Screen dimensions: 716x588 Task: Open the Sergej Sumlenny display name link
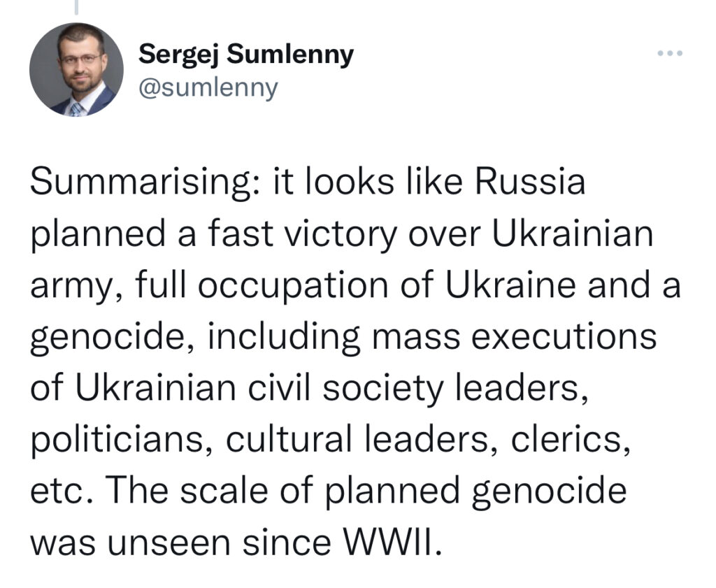coord(246,55)
